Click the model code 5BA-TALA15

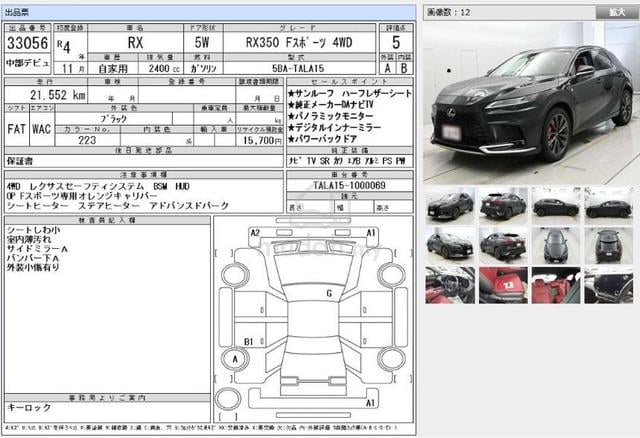[299, 68]
